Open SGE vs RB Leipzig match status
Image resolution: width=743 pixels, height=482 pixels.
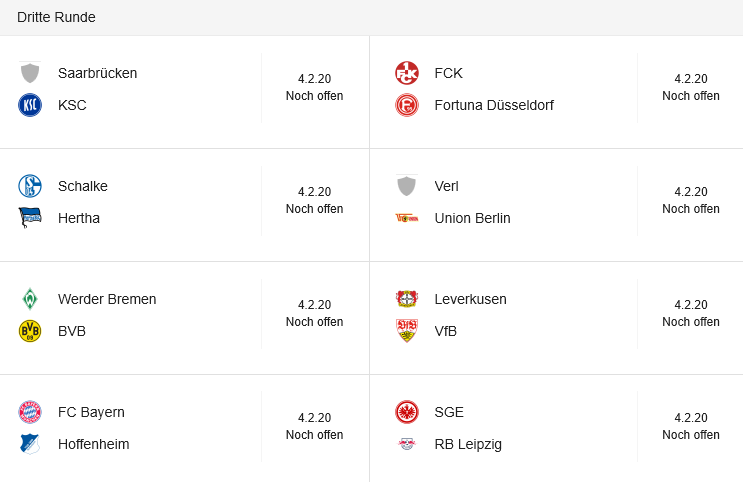pyautogui.click(x=690, y=426)
